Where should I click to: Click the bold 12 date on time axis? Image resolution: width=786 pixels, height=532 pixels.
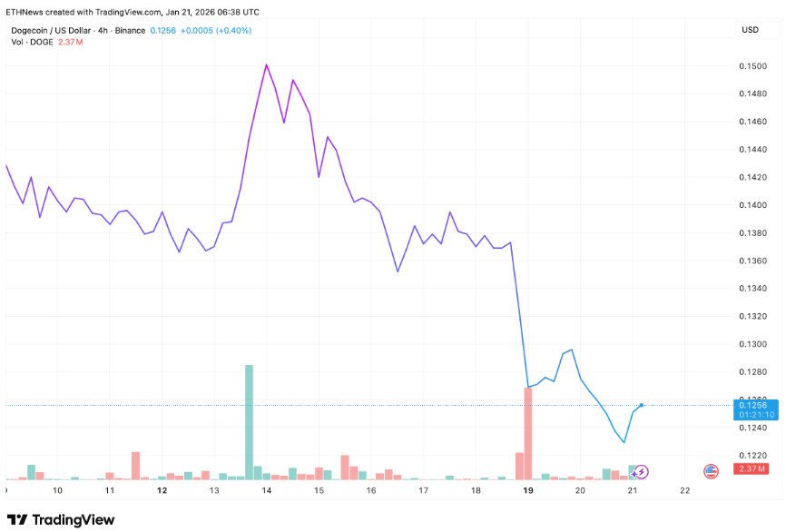pos(162,490)
